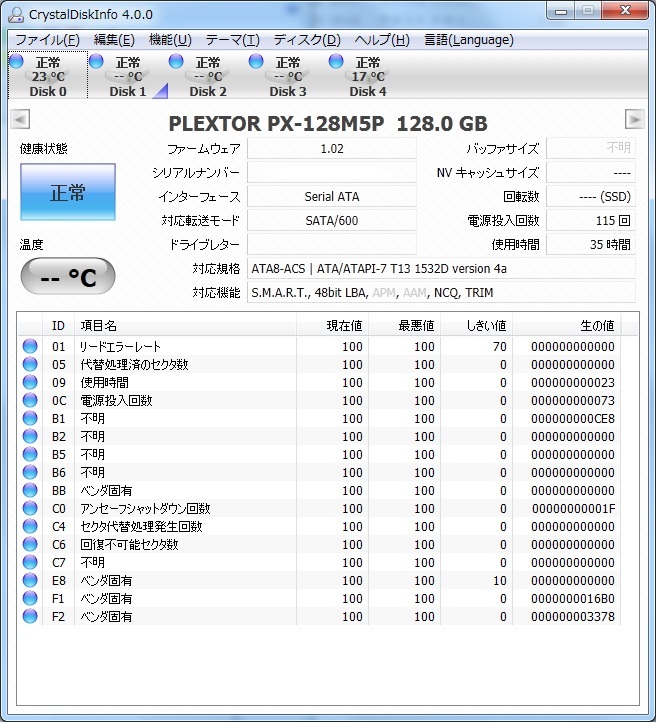Click status orb of row F2

click(30, 616)
